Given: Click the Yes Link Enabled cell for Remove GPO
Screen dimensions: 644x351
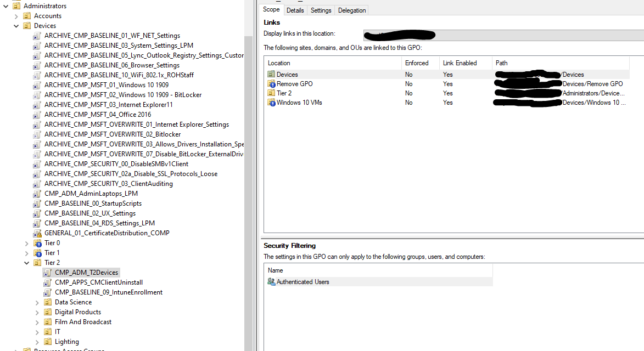Looking at the screenshot, I should [x=447, y=84].
